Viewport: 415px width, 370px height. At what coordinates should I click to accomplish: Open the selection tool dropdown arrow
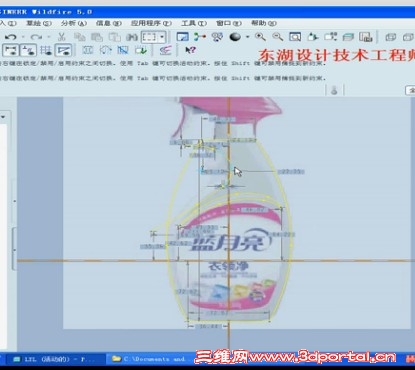pyautogui.click(x=162, y=37)
